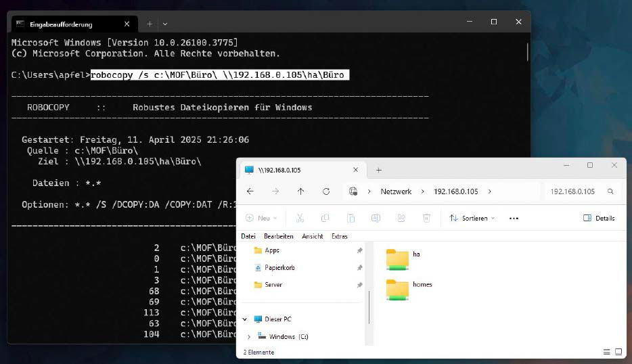The width and height of the screenshot is (632, 364).
Task: Open the terminal profile dropdown arrow
Action: click(x=165, y=24)
